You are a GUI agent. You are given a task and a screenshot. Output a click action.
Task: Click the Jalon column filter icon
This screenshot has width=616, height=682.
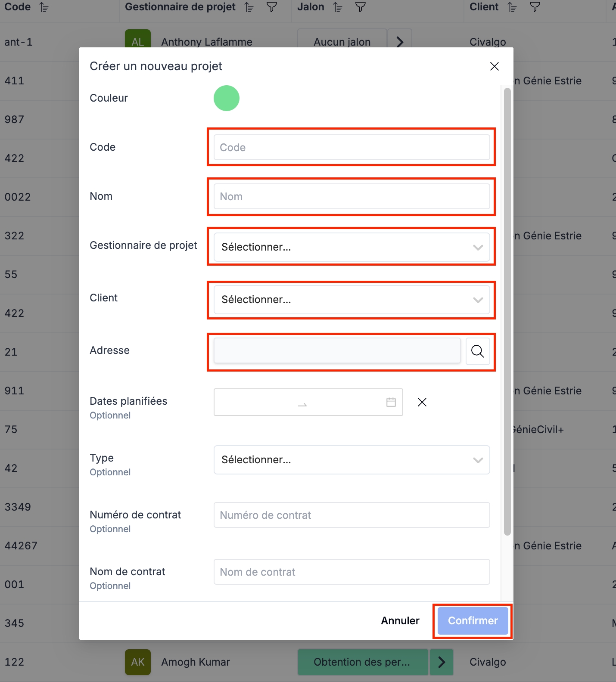point(360,7)
